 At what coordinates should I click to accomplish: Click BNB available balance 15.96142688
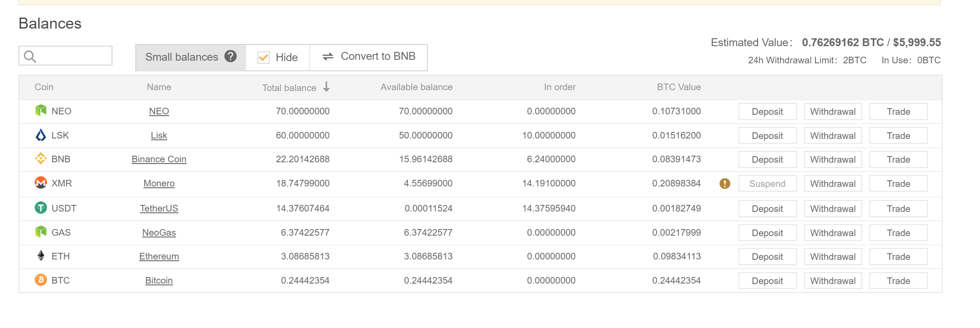tap(426, 159)
